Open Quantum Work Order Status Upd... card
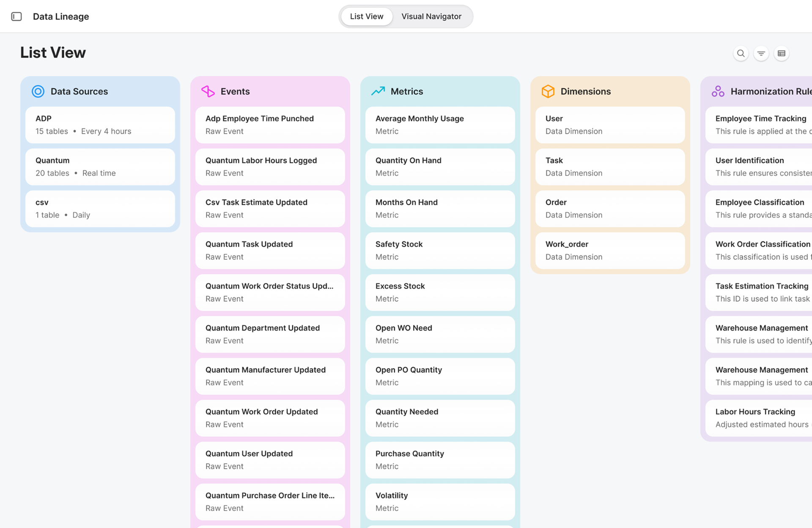The image size is (812, 528). tap(270, 292)
